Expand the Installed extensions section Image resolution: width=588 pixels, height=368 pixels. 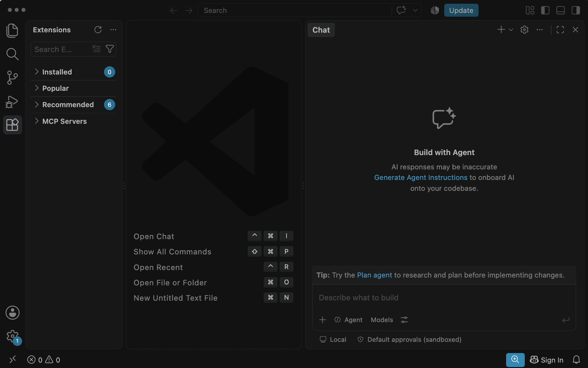click(73, 72)
